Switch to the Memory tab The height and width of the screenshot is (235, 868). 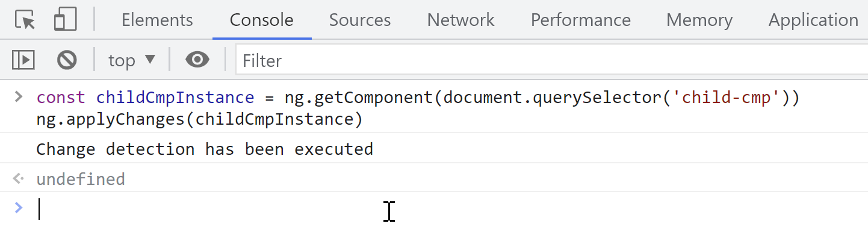699,20
